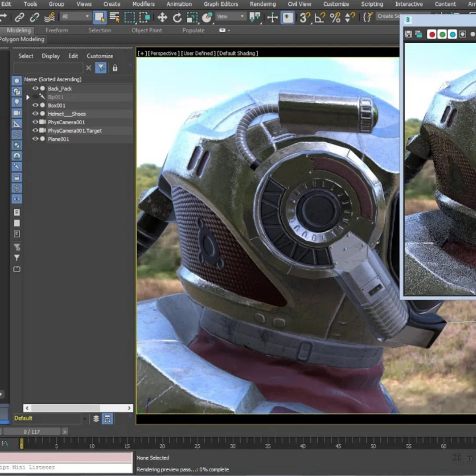Click the Select by Name icon
This screenshot has height=476, width=476.
115,18
